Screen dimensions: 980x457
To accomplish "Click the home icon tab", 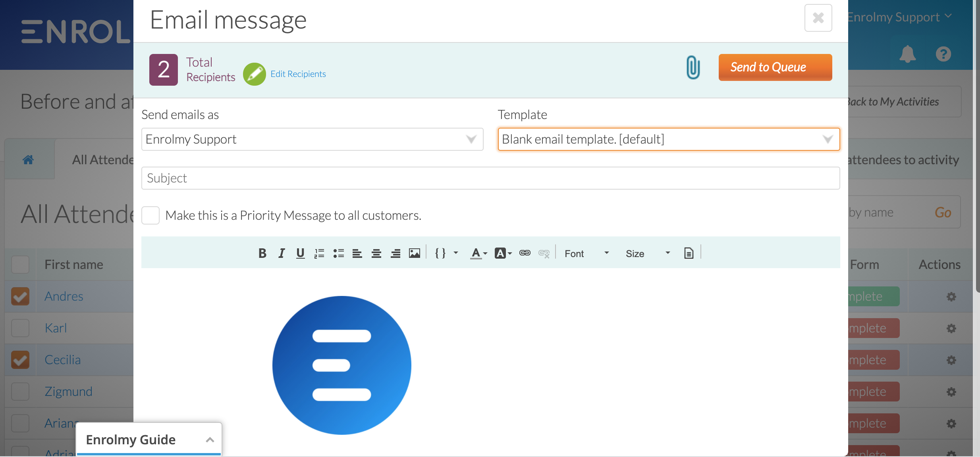I will pyautogui.click(x=28, y=160).
